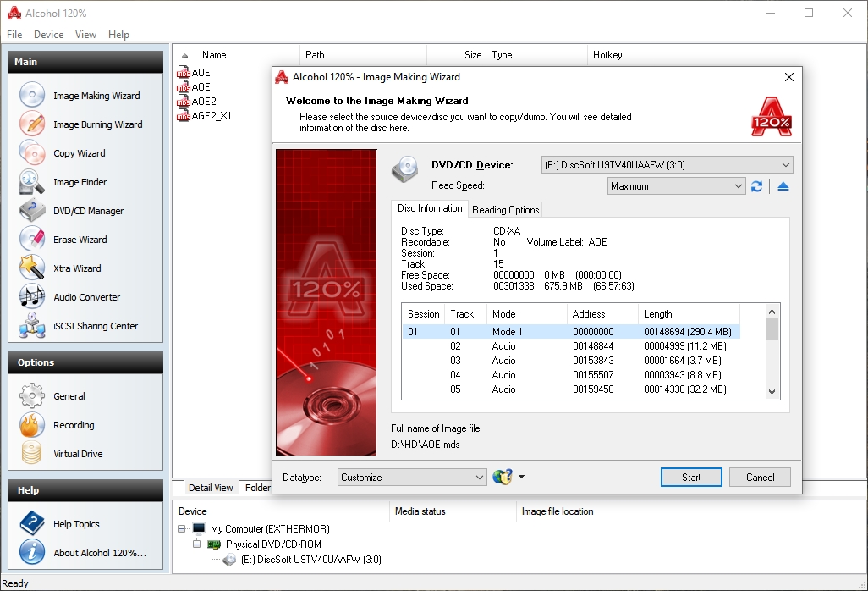The height and width of the screenshot is (591, 868).
Task: Select the DiscSoft drive icon in device tree
Action: tap(230, 560)
